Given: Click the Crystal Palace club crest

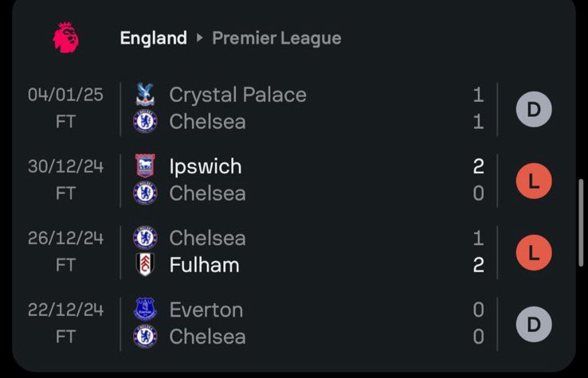Looking at the screenshot, I should [145, 95].
